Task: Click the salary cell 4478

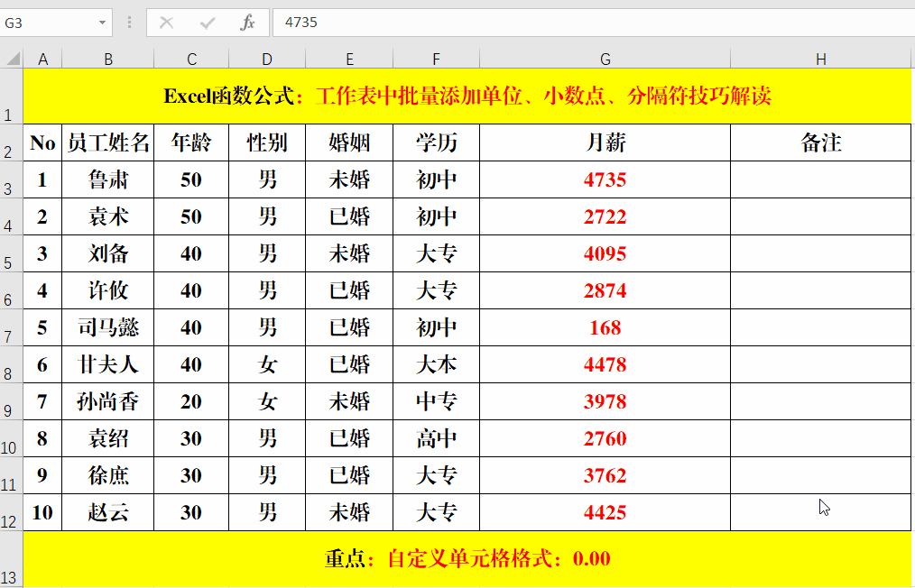Action: click(x=605, y=364)
